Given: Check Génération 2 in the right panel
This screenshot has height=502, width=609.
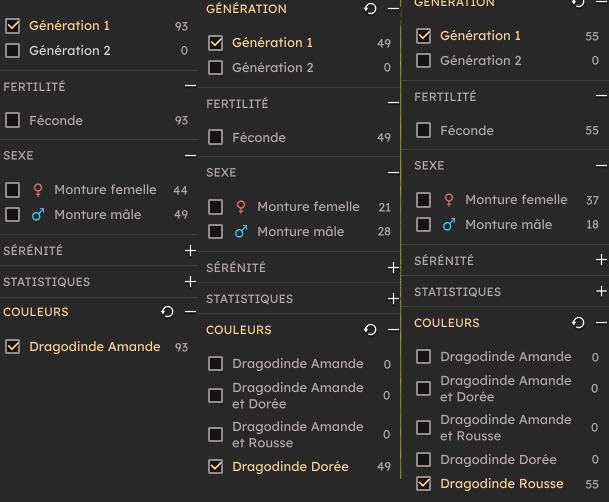Looking at the screenshot, I should [423, 61].
